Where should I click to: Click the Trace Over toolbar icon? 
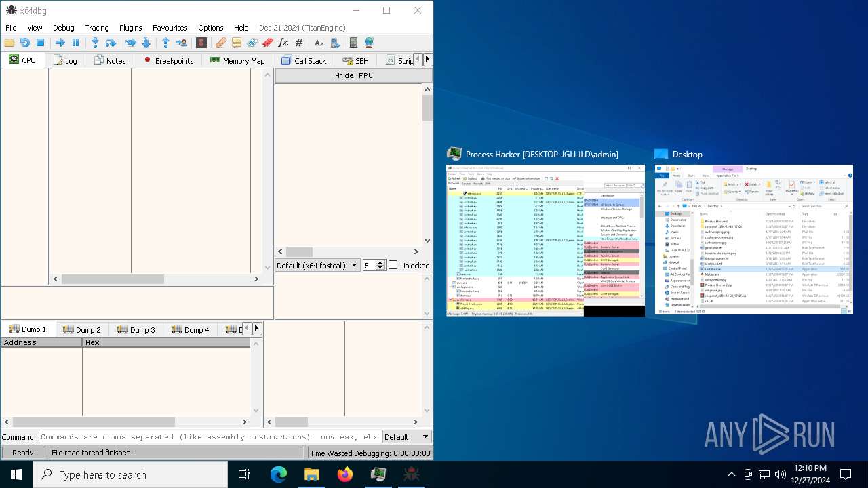click(x=146, y=43)
